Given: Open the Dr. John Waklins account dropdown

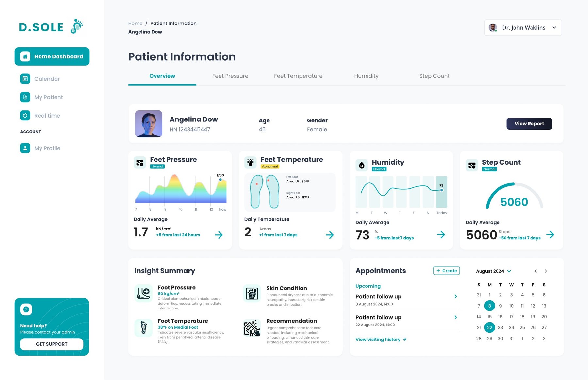Looking at the screenshot, I should (x=554, y=27).
